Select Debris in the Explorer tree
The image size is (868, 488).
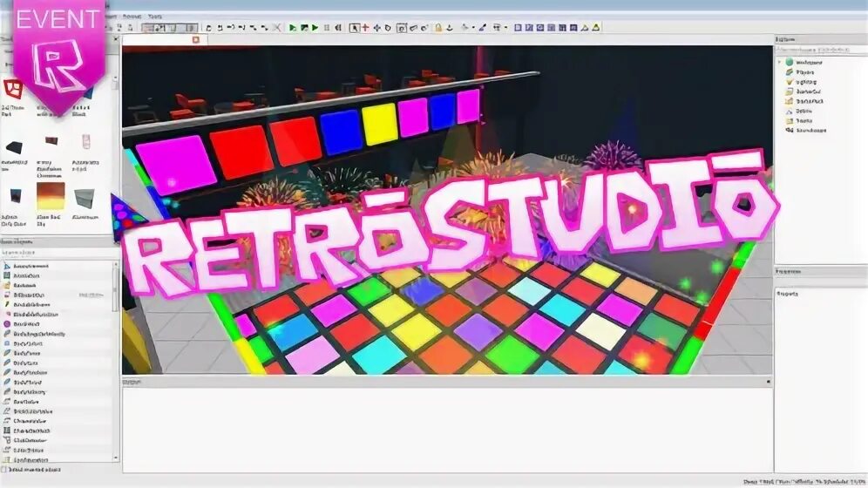click(x=804, y=111)
